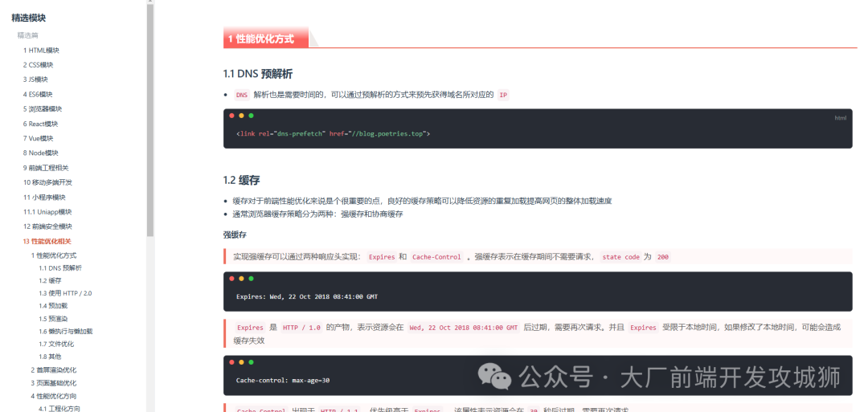Select active 13 性能优化相关 entry
Screen dimensions: 868x412
point(47,241)
